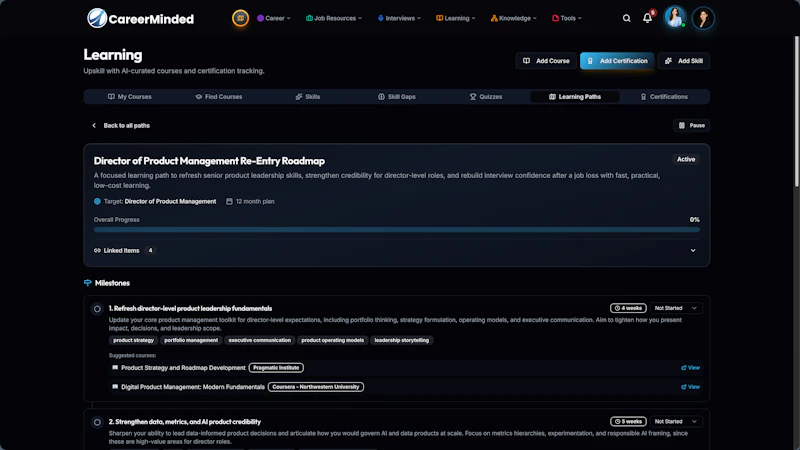
Task: Switch to the Skill Gaps tab
Action: pos(397,96)
